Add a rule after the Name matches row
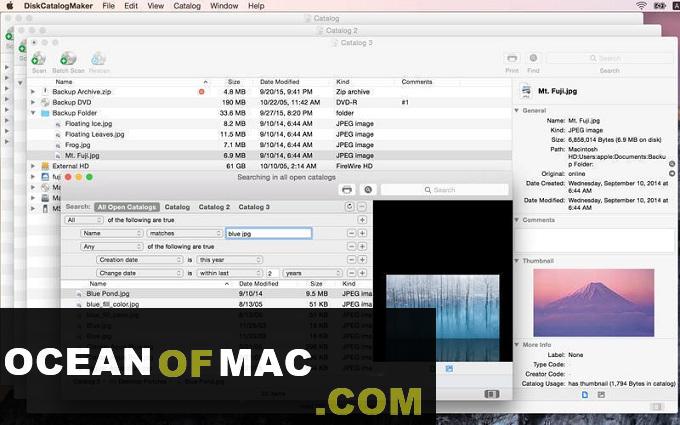Viewport: 680px width, 425px height. tap(362, 233)
